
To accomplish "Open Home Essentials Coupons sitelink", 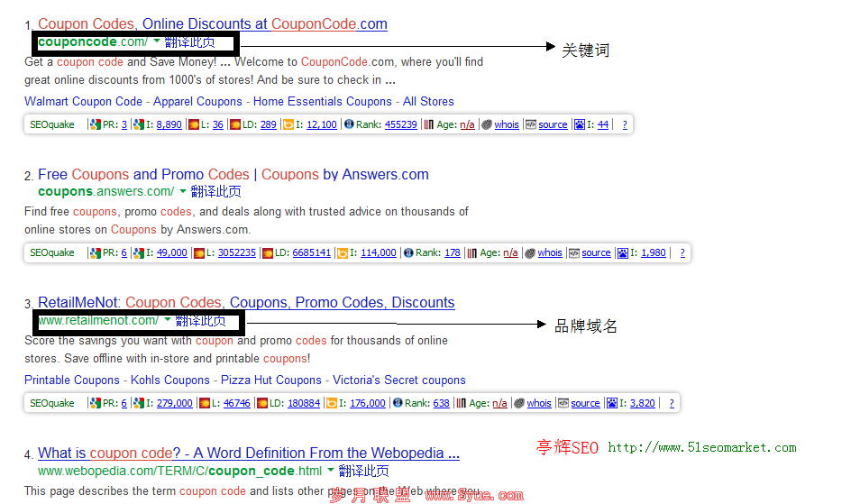I will (x=323, y=102).
